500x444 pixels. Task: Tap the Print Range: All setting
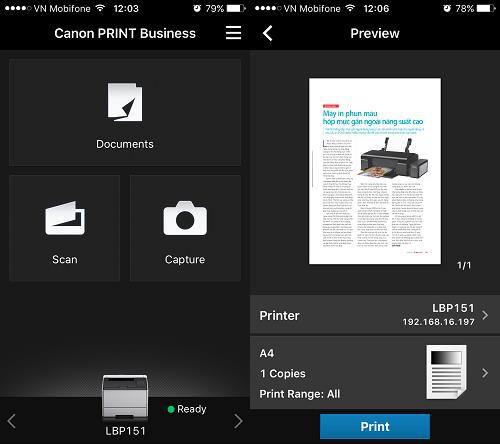[300, 394]
